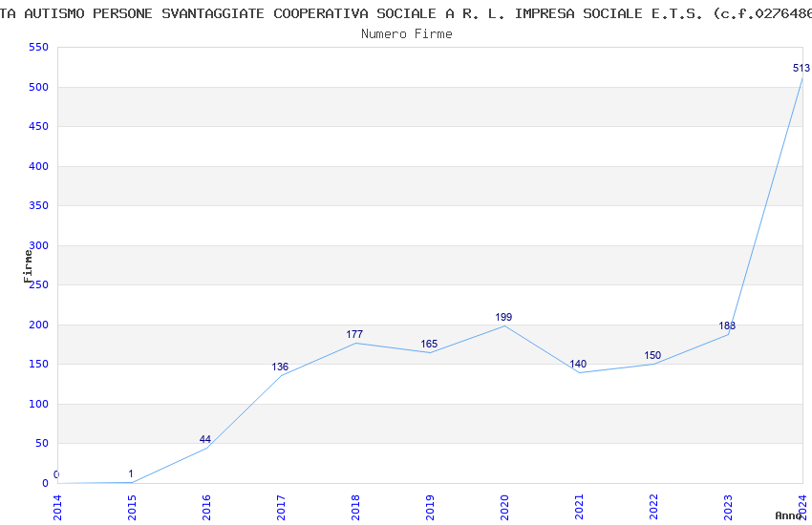
Task: Click the 250 y-axis tick label
Action: [x=39, y=285]
